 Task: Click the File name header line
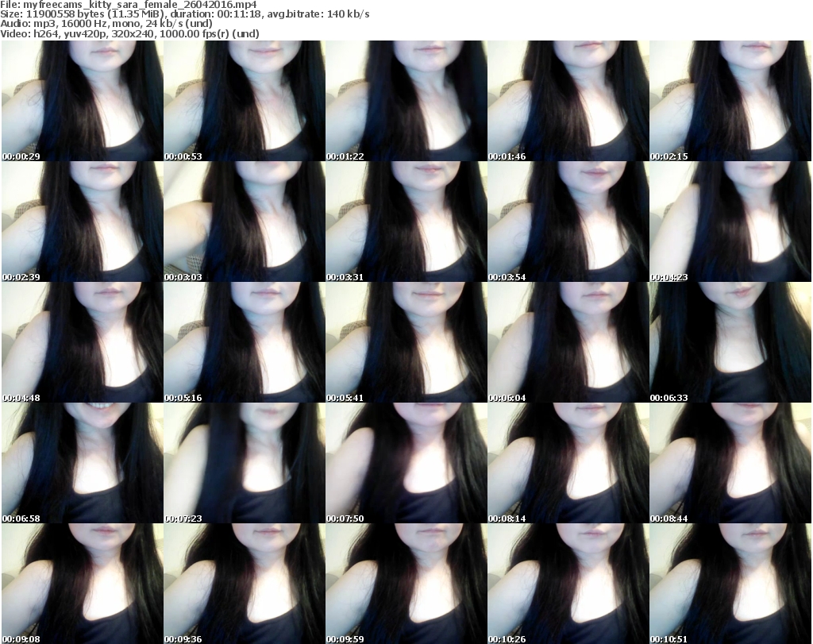pos(129,5)
